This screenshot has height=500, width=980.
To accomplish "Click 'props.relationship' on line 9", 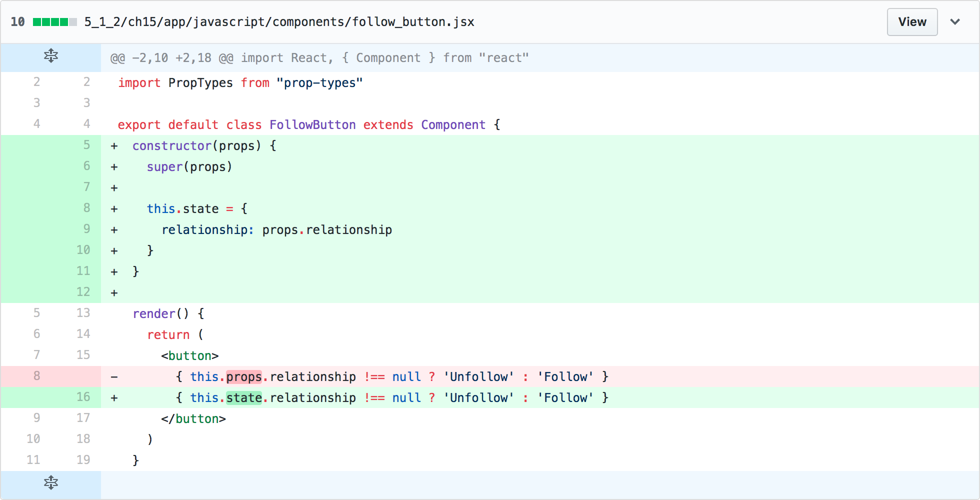I will click(x=327, y=230).
